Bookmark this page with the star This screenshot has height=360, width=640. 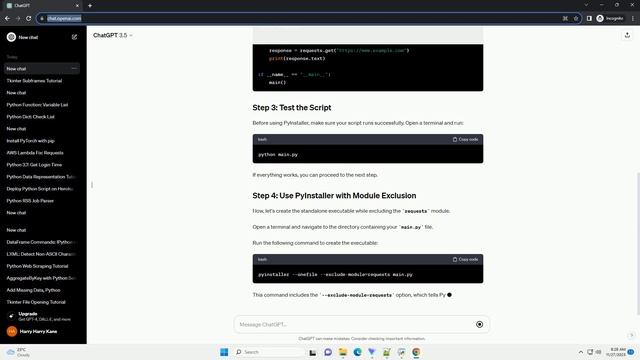pos(576,18)
